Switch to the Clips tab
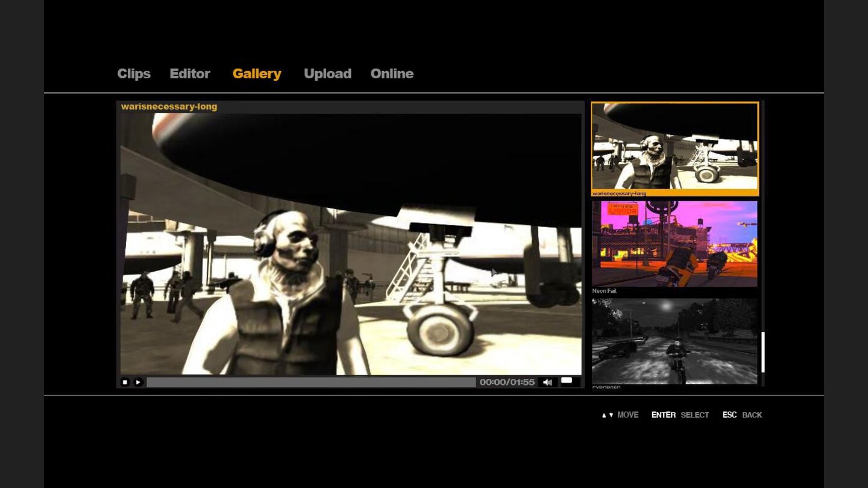 pos(134,74)
